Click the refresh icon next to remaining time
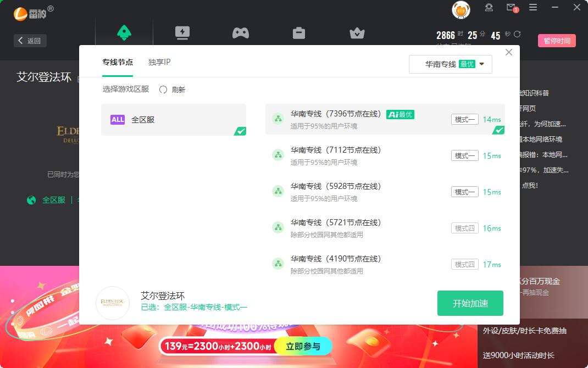Viewport: 588px width, 368px height. tap(515, 35)
